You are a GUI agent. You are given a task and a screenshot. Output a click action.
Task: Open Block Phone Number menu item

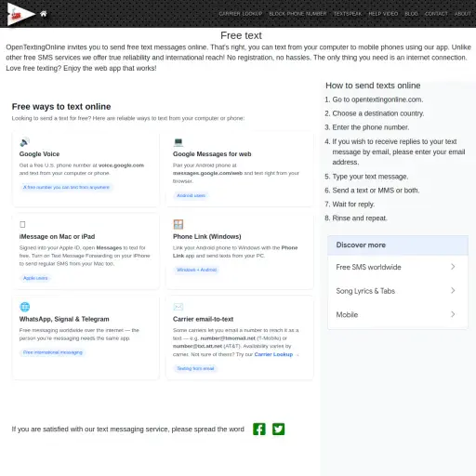point(297,14)
